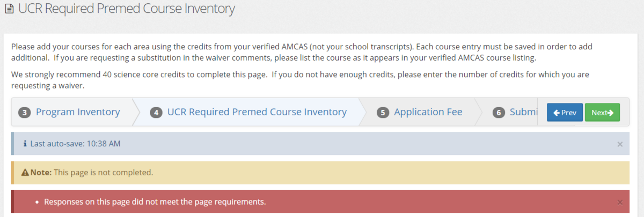Jump to the Application Fee step
This screenshot has height=217, width=644.
(x=428, y=112)
